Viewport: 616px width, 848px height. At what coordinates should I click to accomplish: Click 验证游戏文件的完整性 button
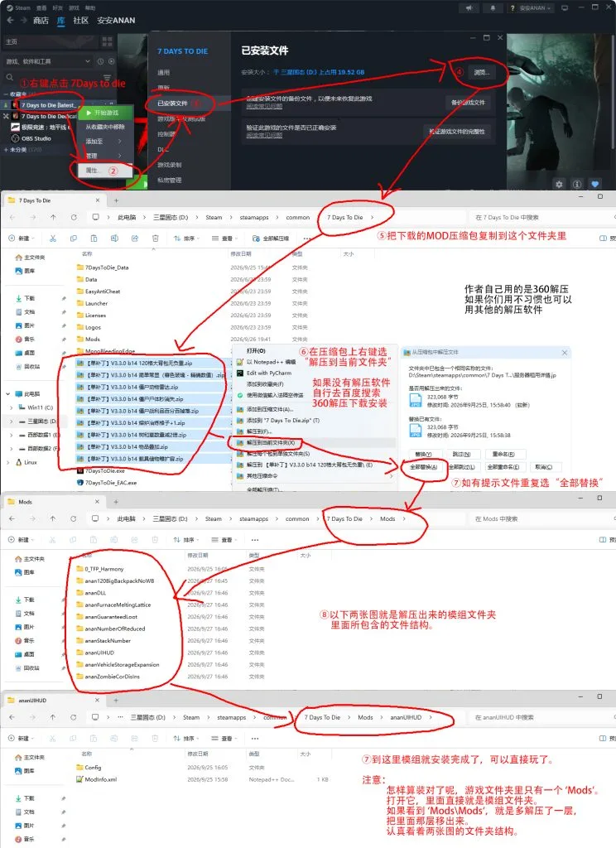(x=457, y=132)
